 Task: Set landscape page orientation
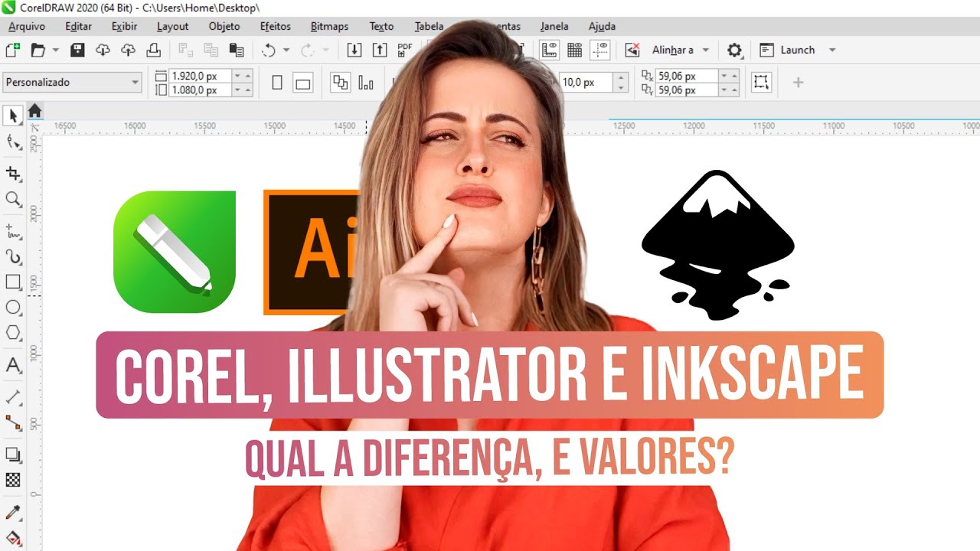tap(302, 83)
